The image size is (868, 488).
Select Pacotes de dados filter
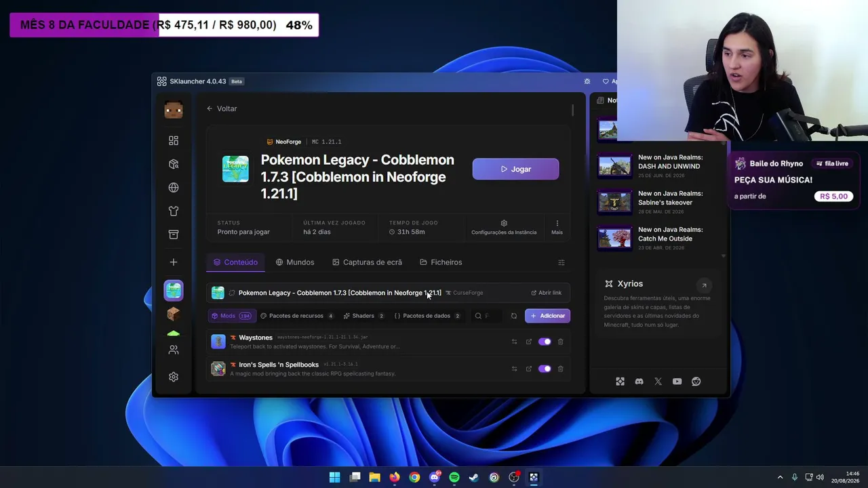pyautogui.click(x=428, y=316)
